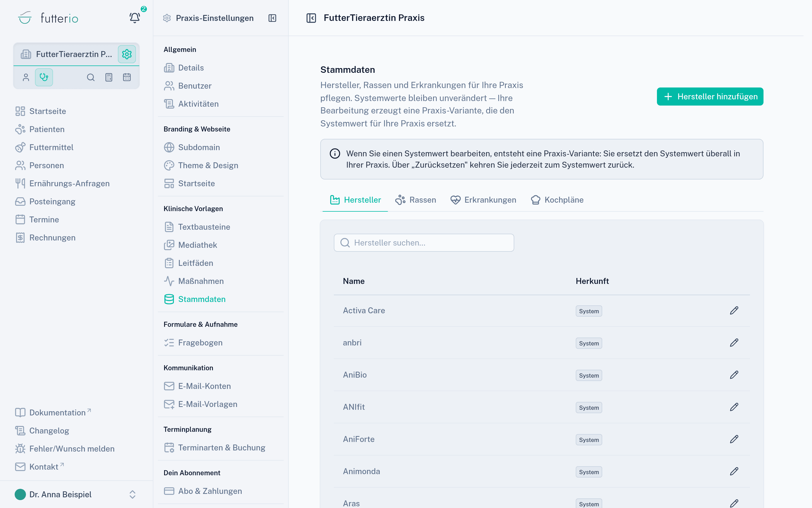Open practice settings gear icon
Screen dimensions: 812x508
tap(127, 54)
